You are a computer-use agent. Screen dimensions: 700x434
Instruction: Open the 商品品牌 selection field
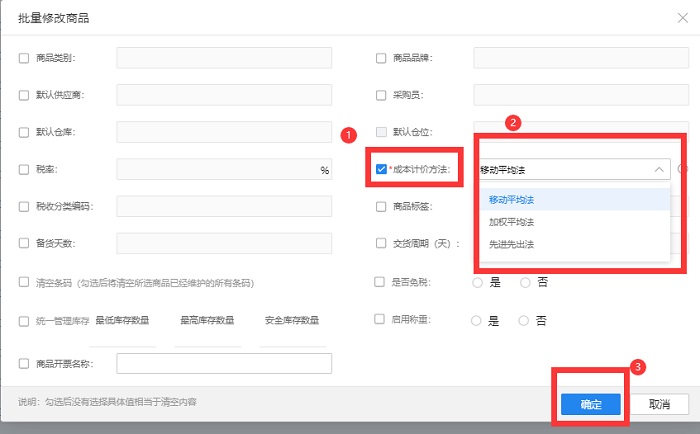point(580,58)
